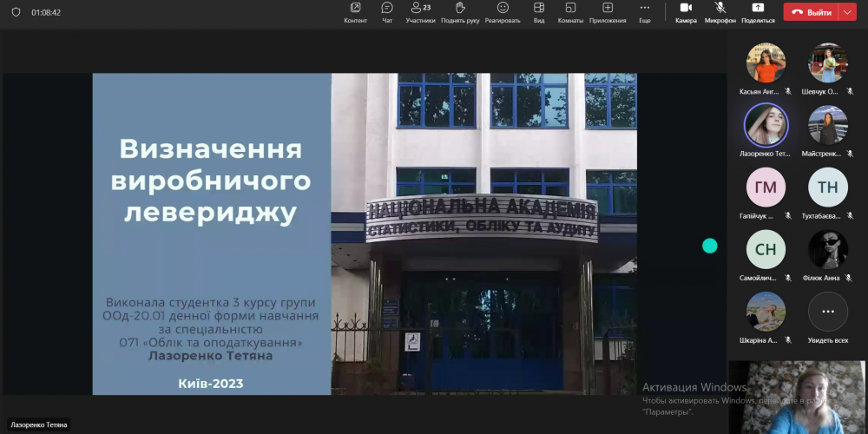This screenshot has height=434, width=868.
Task: Open the Контент sharing panel
Action: (x=355, y=12)
